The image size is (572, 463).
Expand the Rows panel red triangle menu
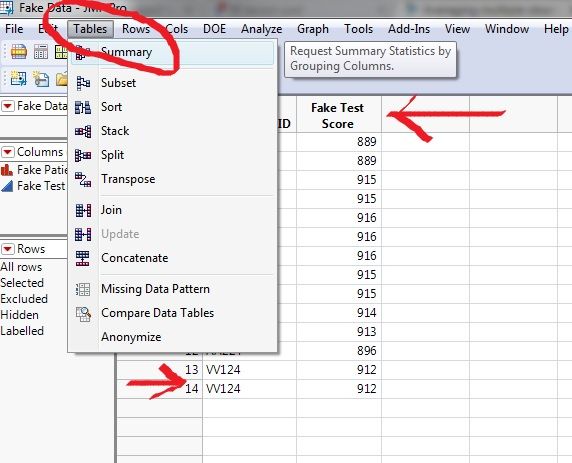coord(8,249)
